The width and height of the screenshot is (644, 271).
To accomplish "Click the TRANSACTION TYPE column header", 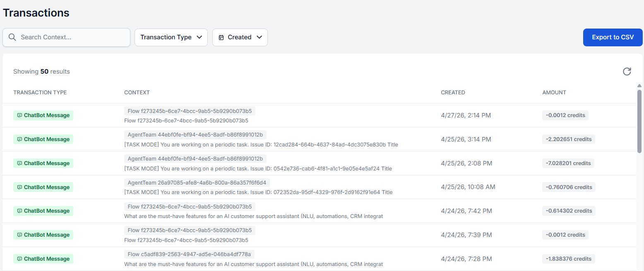I will pyautogui.click(x=40, y=93).
